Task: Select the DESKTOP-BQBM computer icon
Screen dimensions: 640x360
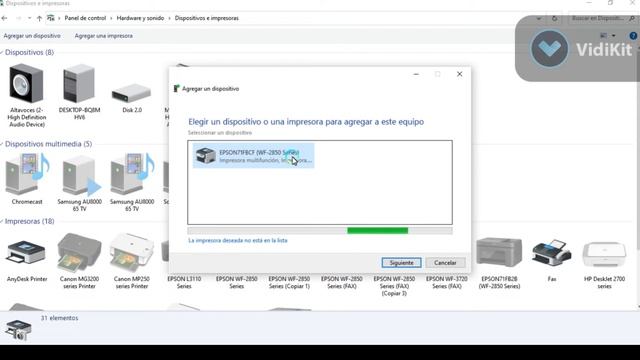Action: coord(79,84)
